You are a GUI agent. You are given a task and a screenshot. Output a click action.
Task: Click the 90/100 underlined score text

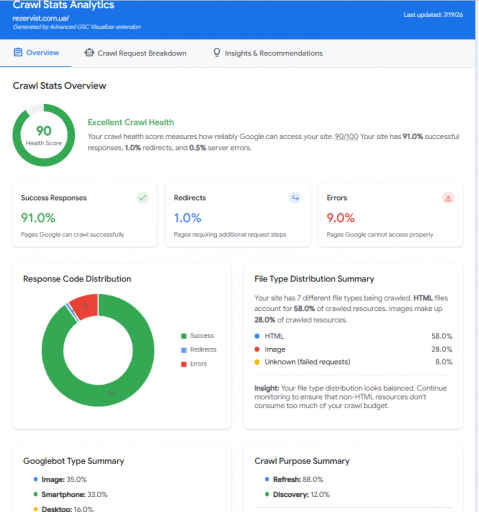coord(346,136)
